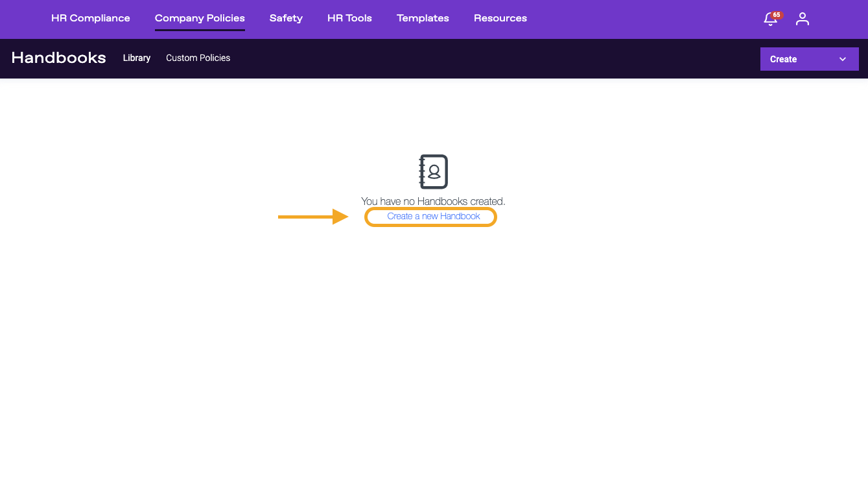Switch to the Custom Policies tab
The height and width of the screenshot is (480, 868).
pyautogui.click(x=198, y=58)
